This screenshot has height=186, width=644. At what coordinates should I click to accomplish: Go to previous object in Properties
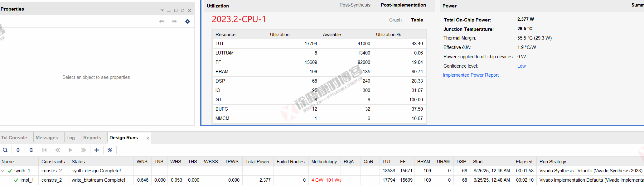tap(162, 21)
